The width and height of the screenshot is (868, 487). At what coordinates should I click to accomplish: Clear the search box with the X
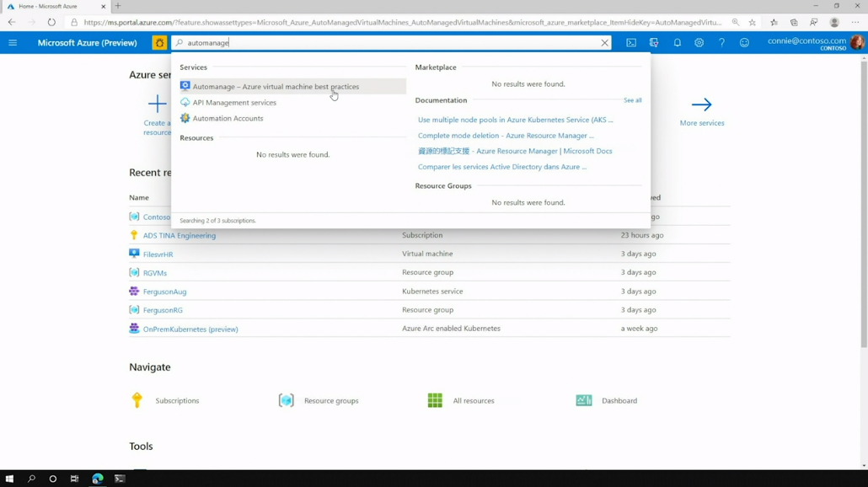604,43
